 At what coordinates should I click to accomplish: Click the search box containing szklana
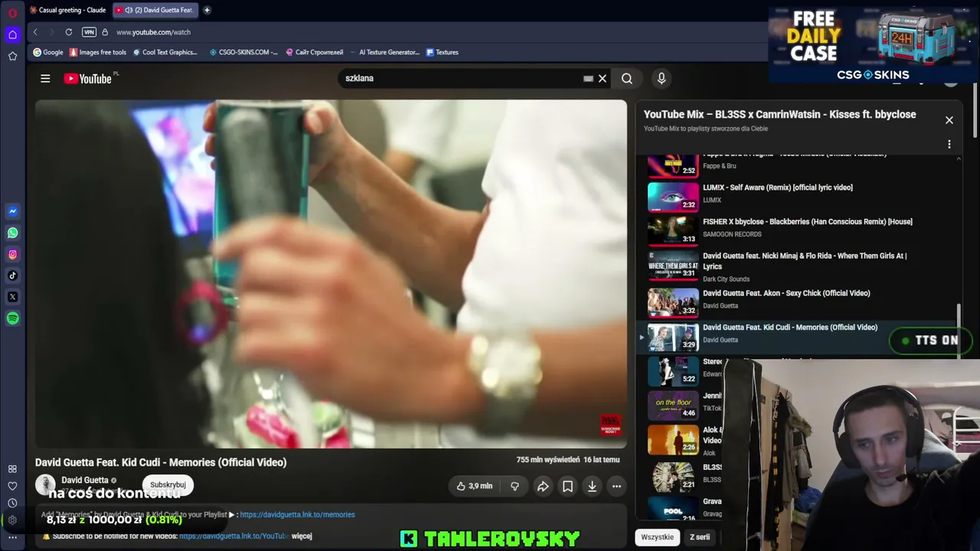[x=459, y=78]
